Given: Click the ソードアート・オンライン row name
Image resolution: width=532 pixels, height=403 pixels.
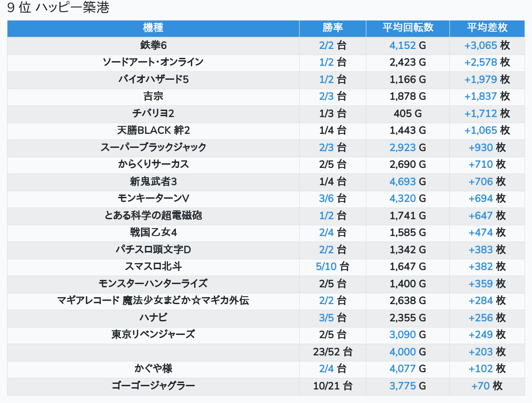Looking at the screenshot, I should pyautogui.click(x=153, y=62).
